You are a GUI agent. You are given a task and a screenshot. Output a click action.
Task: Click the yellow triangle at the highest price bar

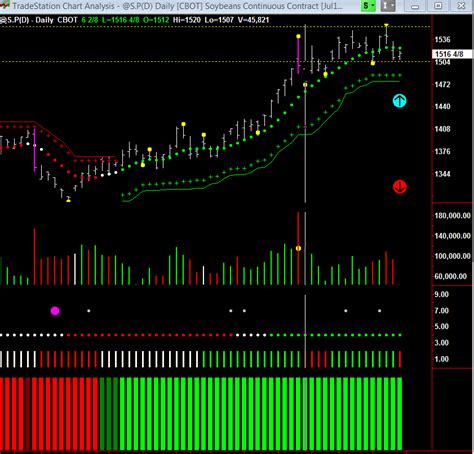386,25
